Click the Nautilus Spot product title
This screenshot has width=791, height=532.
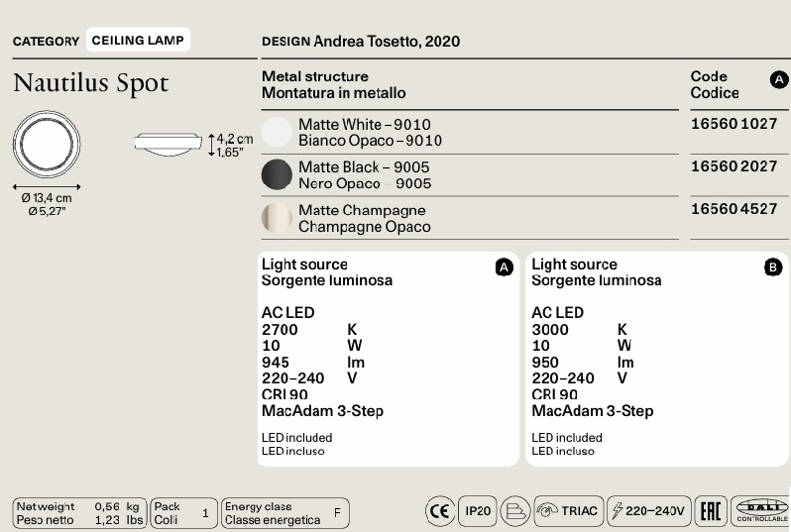[x=91, y=83]
